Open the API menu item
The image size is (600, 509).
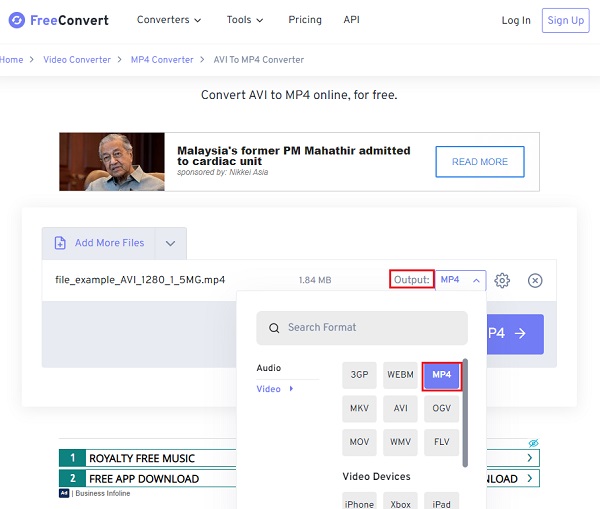(x=351, y=20)
